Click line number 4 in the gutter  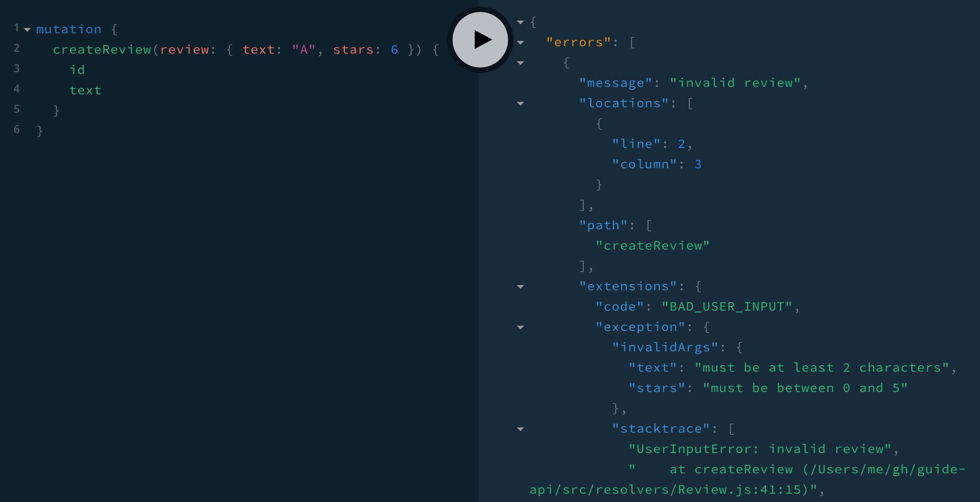point(17,89)
